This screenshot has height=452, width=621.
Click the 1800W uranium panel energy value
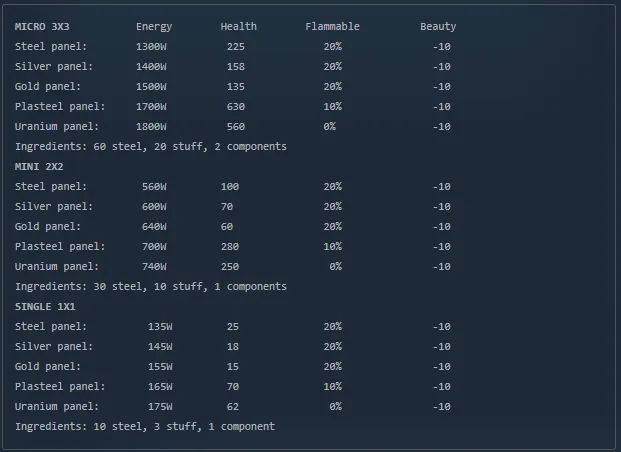151,126
